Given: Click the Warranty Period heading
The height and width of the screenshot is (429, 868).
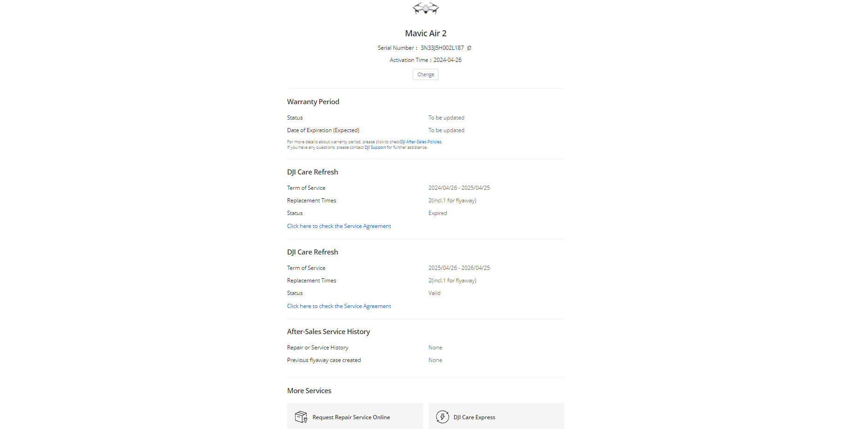Looking at the screenshot, I should pos(313,102).
